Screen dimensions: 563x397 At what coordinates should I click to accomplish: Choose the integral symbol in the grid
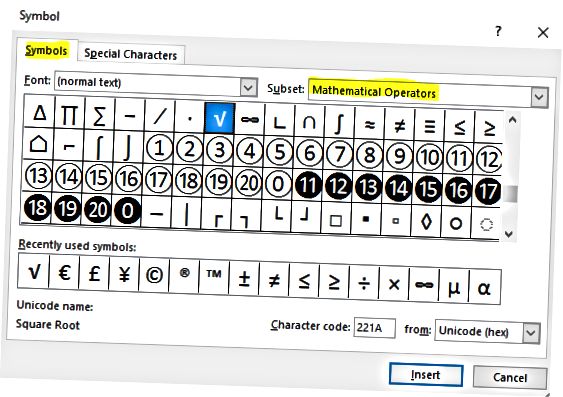(339, 123)
